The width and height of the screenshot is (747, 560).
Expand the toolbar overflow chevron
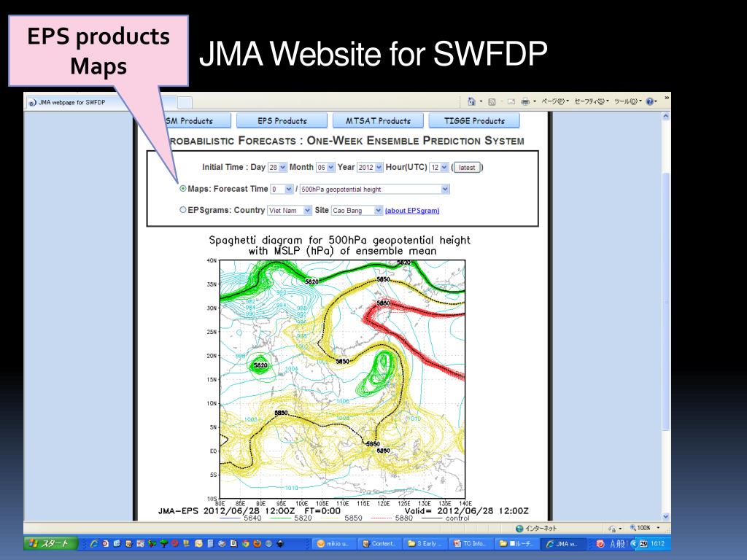click(667, 98)
